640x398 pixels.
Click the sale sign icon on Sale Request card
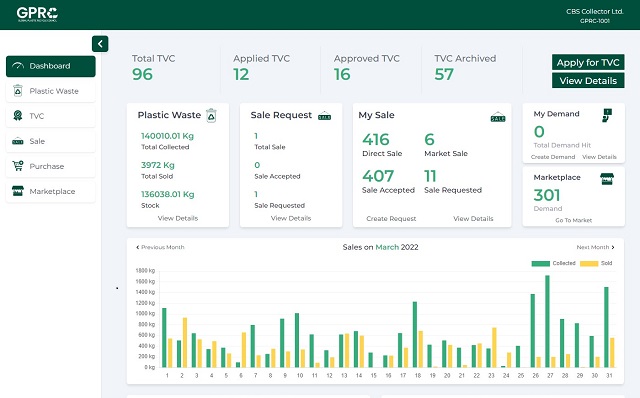324,116
